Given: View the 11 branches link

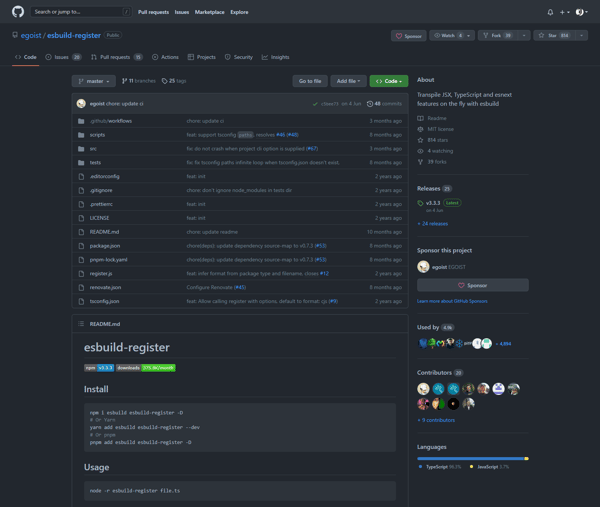Looking at the screenshot, I should 139,81.
